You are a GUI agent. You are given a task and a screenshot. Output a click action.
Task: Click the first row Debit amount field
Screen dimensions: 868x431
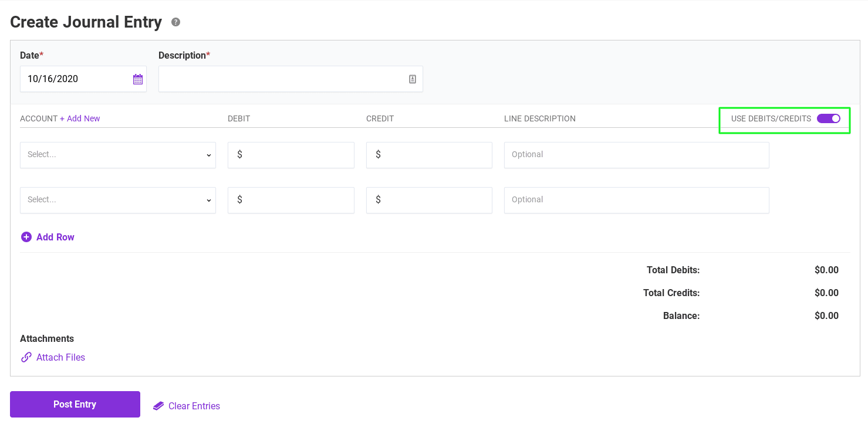click(291, 155)
